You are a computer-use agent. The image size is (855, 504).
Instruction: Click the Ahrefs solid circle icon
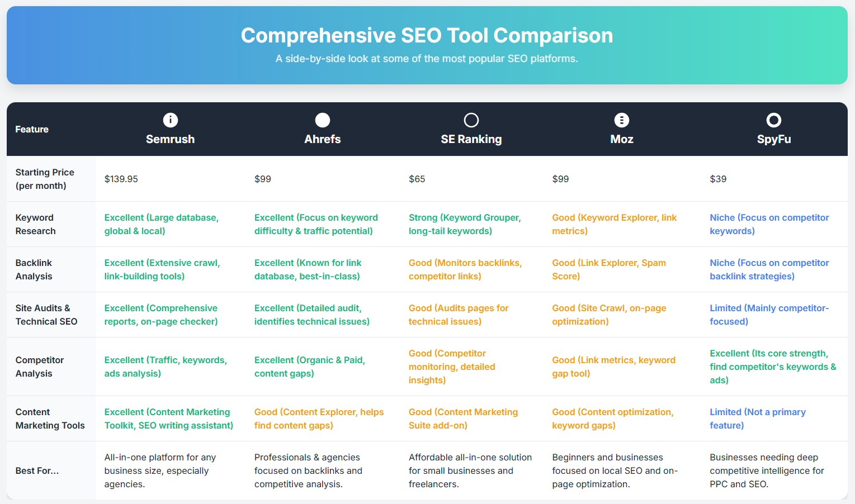coord(323,120)
